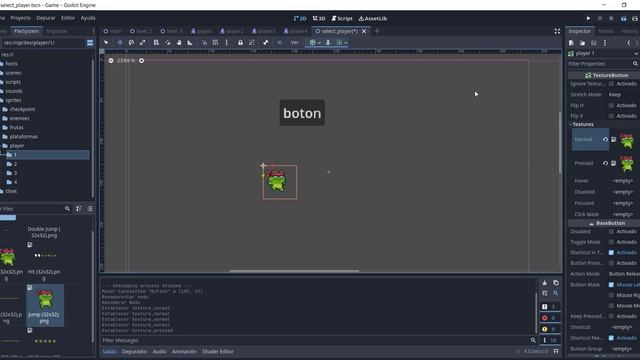Select the Ruler measuring tool
The height and width of the screenshot is (360, 640).
pos(190,42)
